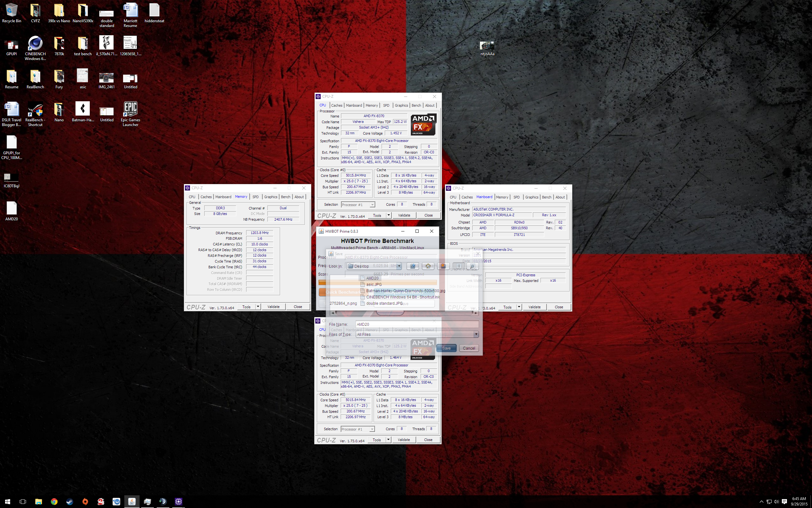Open Task View in taskbar
Image resolution: width=812 pixels, height=508 pixels.
tap(23, 502)
